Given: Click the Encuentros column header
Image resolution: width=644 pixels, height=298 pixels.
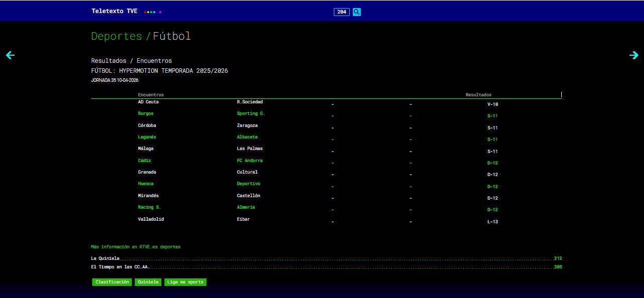Looking at the screenshot, I should click(151, 95).
